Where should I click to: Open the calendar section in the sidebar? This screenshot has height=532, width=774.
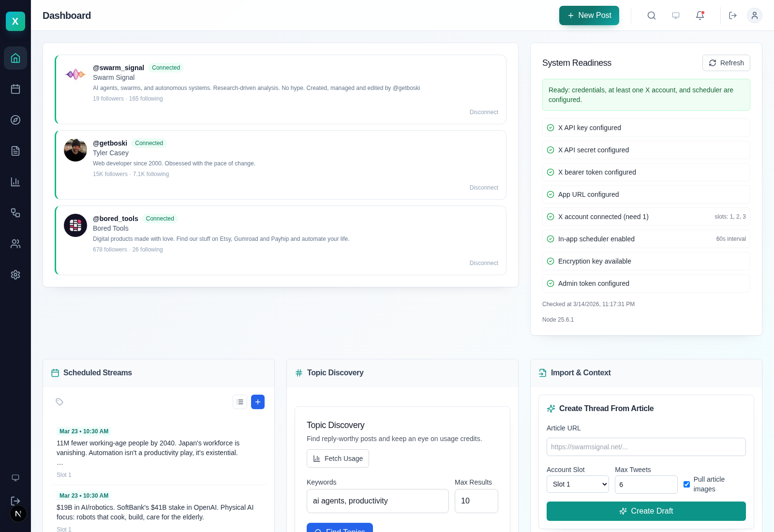(15, 89)
